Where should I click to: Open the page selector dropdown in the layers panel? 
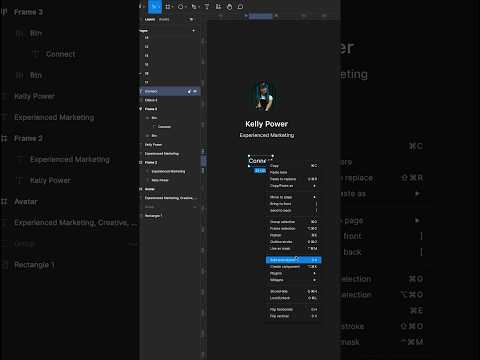coord(191,20)
